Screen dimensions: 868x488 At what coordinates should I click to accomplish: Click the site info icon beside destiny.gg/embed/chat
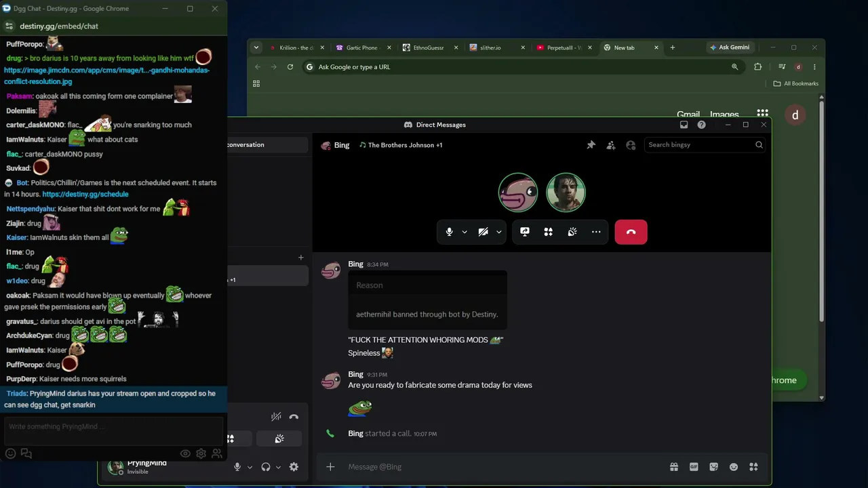[x=9, y=26]
